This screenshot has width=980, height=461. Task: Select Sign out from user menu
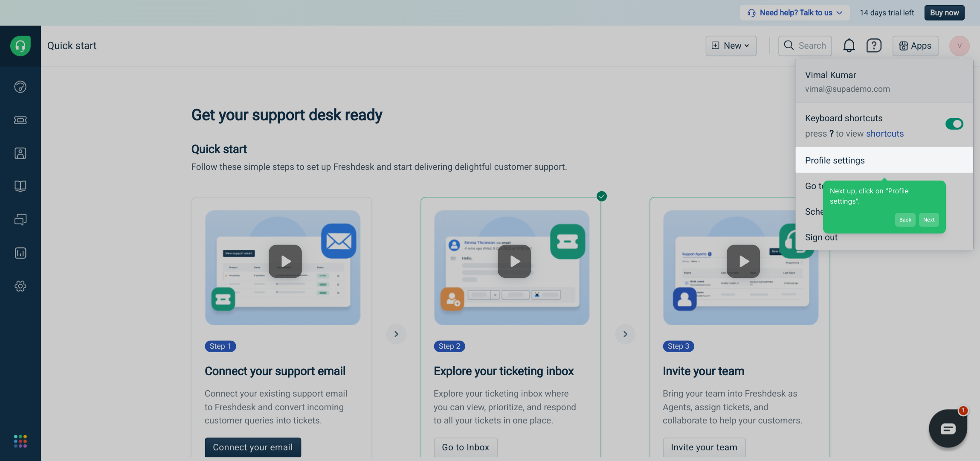pos(821,237)
